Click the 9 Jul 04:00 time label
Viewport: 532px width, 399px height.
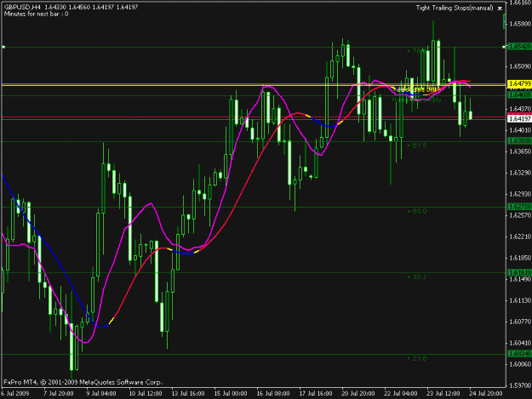(x=101, y=394)
